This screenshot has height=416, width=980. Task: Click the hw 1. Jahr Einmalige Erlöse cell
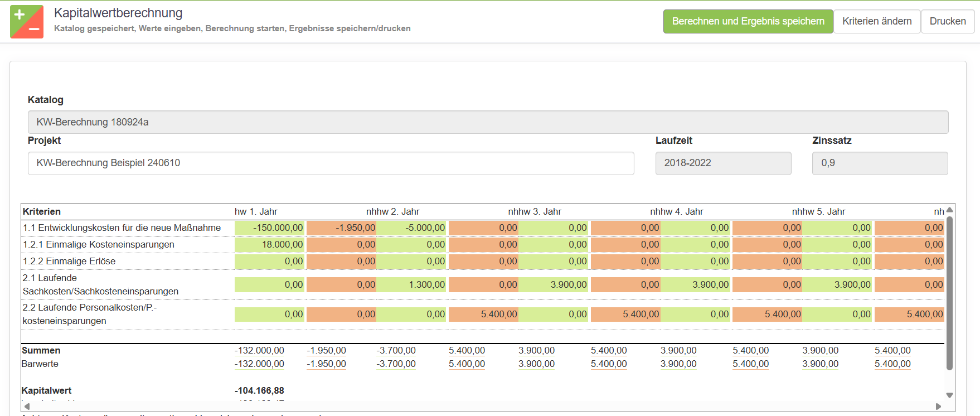click(270, 262)
